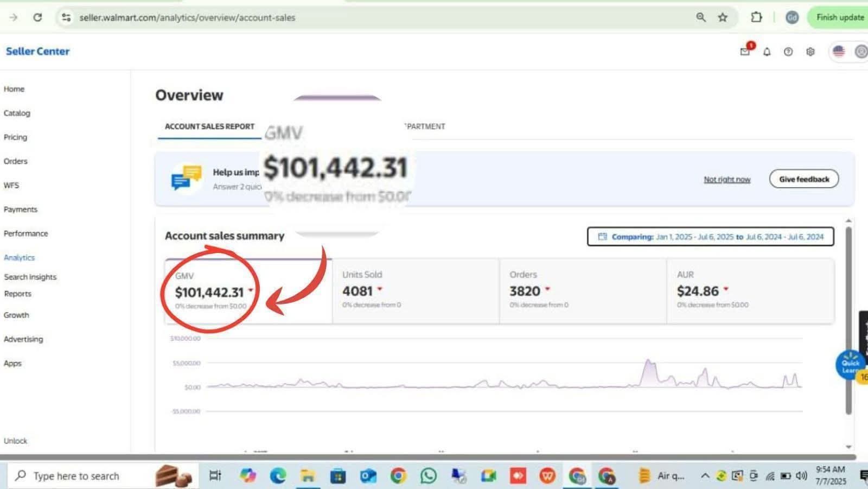Select the Orders metric card
Screen dimensions: 868x489
[x=583, y=291]
